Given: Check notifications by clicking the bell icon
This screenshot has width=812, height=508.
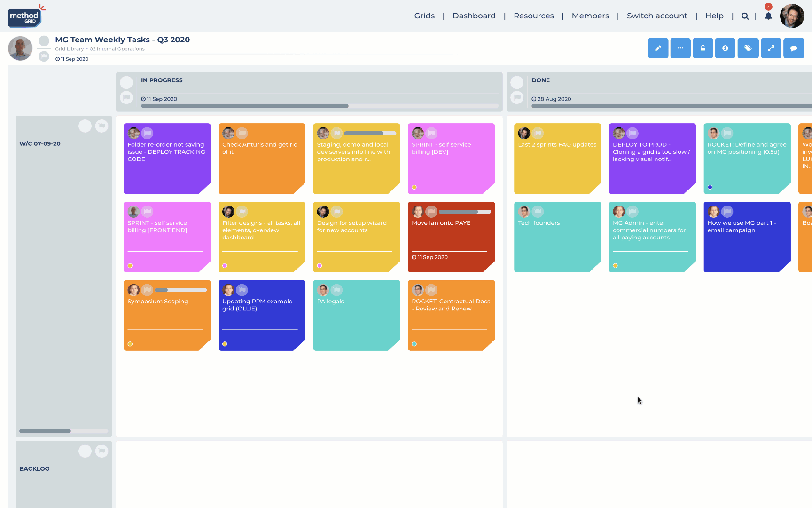Looking at the screenshot, I should tap(768, 16).
